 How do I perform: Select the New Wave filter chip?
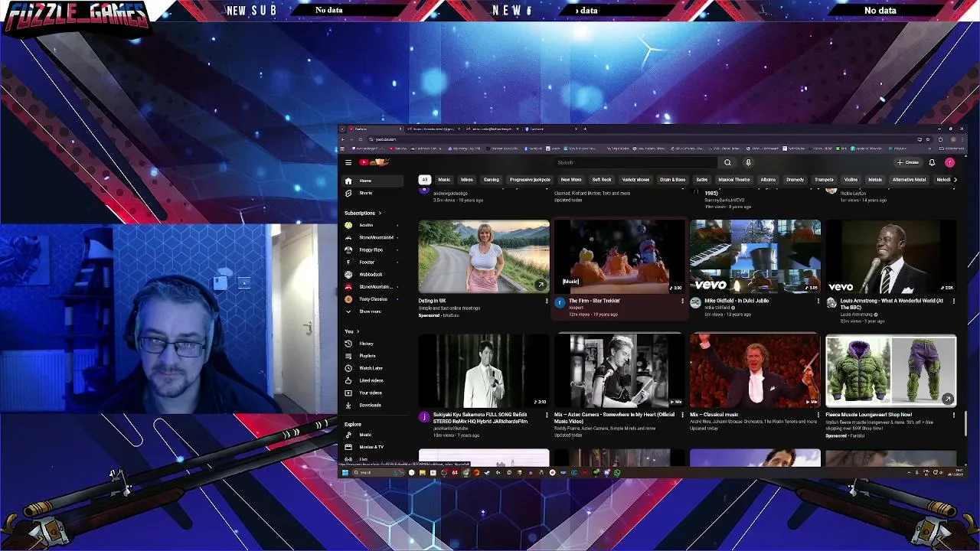click(571, 180)
